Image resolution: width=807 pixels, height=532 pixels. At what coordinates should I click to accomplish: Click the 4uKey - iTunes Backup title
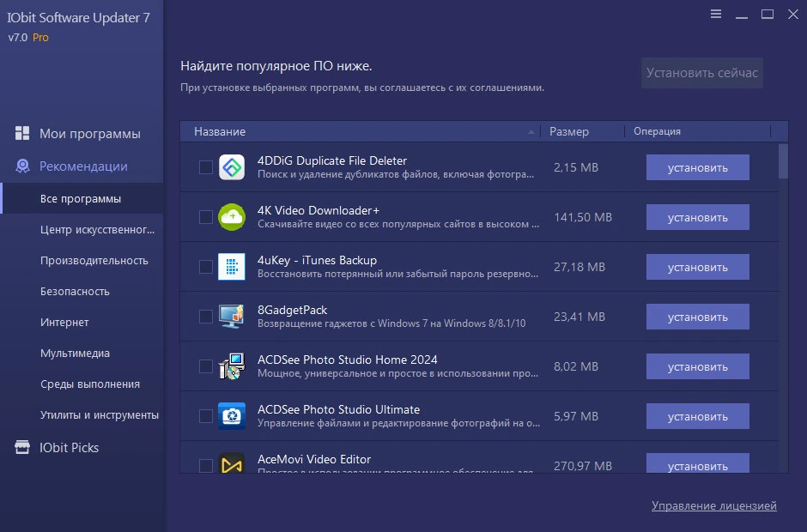pos(317,260)
